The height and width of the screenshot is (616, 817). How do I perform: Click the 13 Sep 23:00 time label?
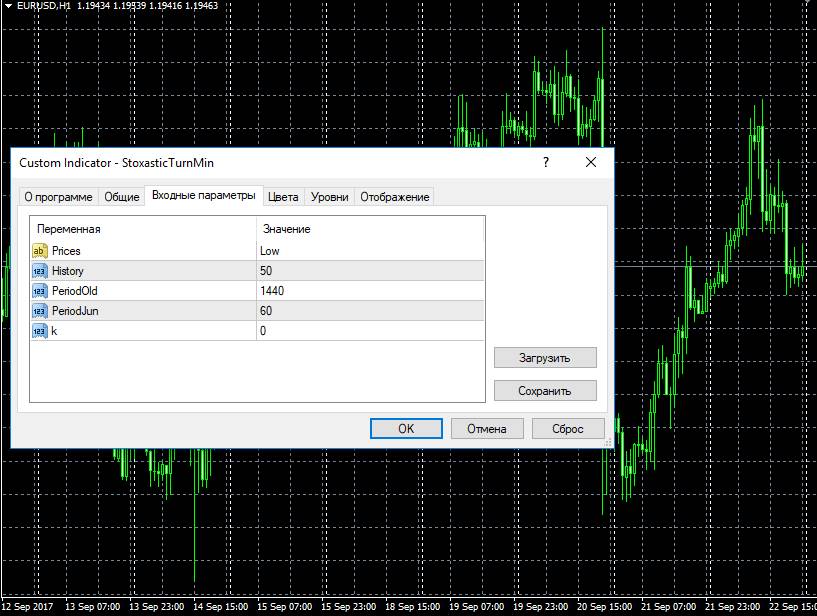click(156, 607)
